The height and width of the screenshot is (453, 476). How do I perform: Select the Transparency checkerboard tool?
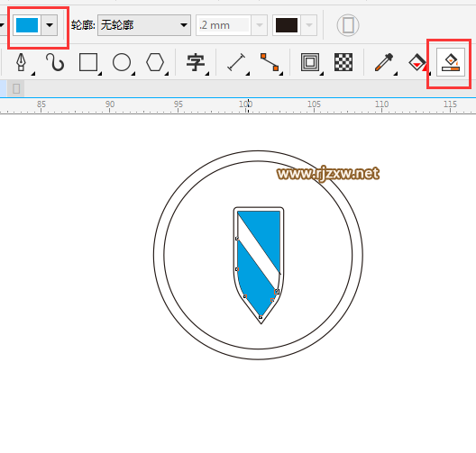click(x=343, y=62)
